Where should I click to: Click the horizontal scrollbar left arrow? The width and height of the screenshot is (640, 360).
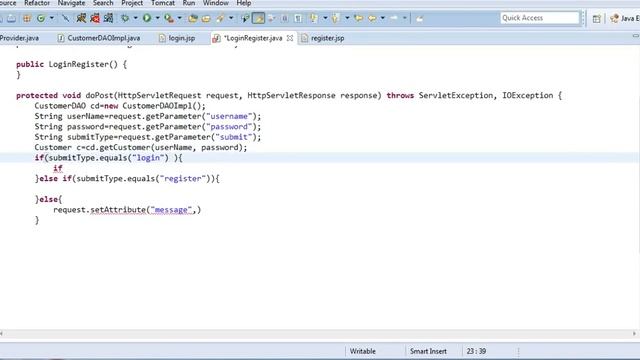(x=2, y=333)
